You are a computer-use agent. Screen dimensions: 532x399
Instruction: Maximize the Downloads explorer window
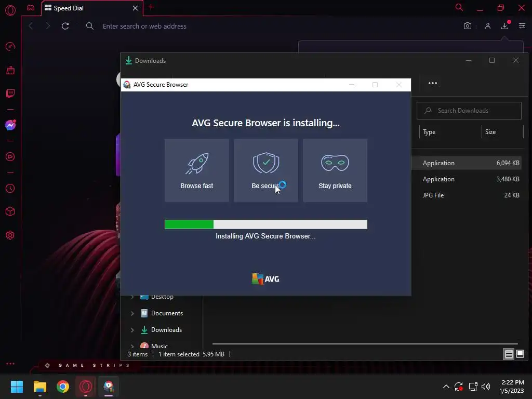pos(491,60)
